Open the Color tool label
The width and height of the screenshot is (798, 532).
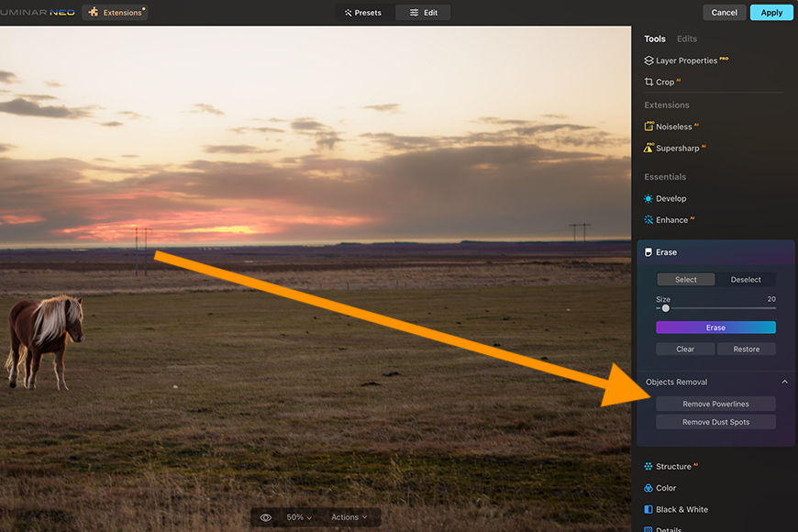pyautogui.click(x=666, y=488)
